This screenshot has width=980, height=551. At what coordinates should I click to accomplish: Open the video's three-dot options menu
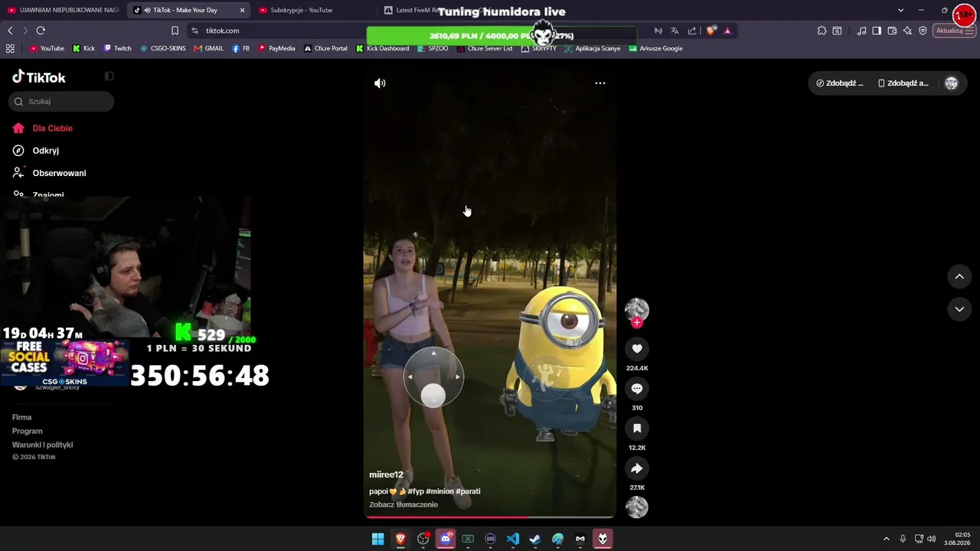pyautogui.click(x=600, y=83)
